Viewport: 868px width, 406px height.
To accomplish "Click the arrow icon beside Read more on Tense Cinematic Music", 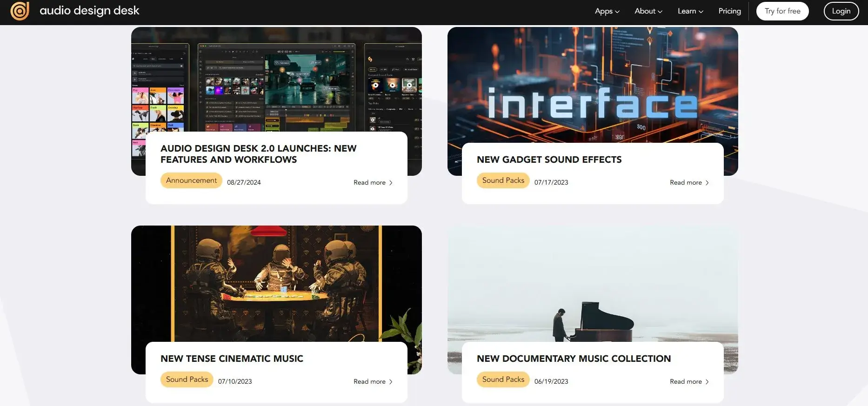I will click(x=391, y=382).
